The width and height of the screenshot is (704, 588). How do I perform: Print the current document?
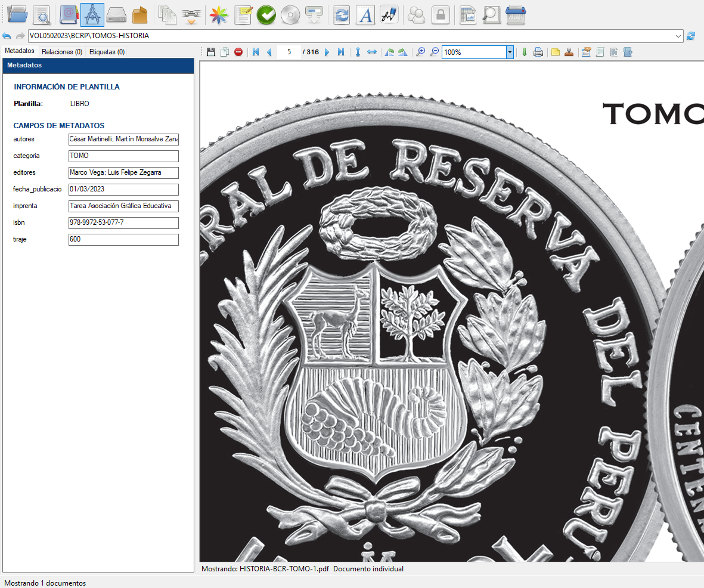(x=538, y=52)
